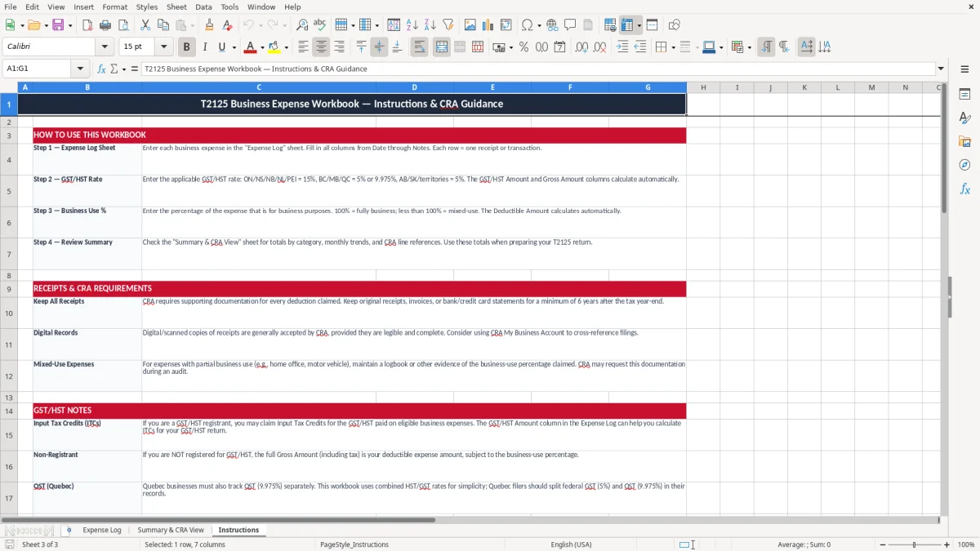Insert an image from the toolbar
Image resolution: width=980 pixels, height=551 pixels.
470,25
